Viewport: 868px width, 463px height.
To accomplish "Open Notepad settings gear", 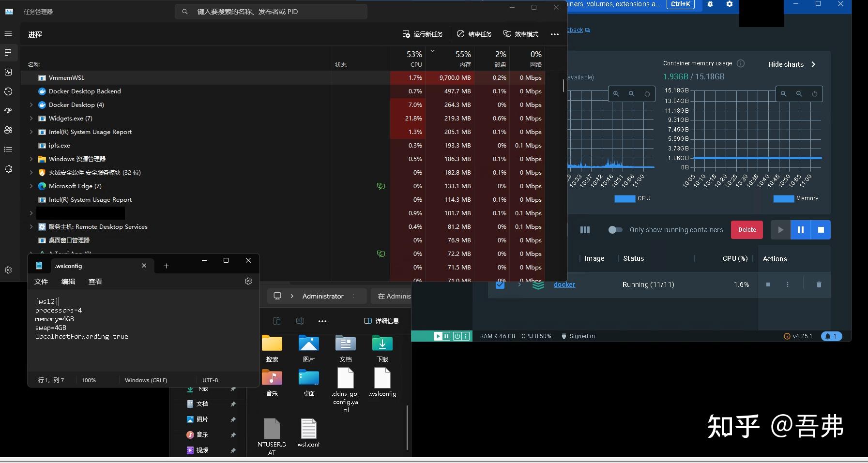I will pos(248,281).
